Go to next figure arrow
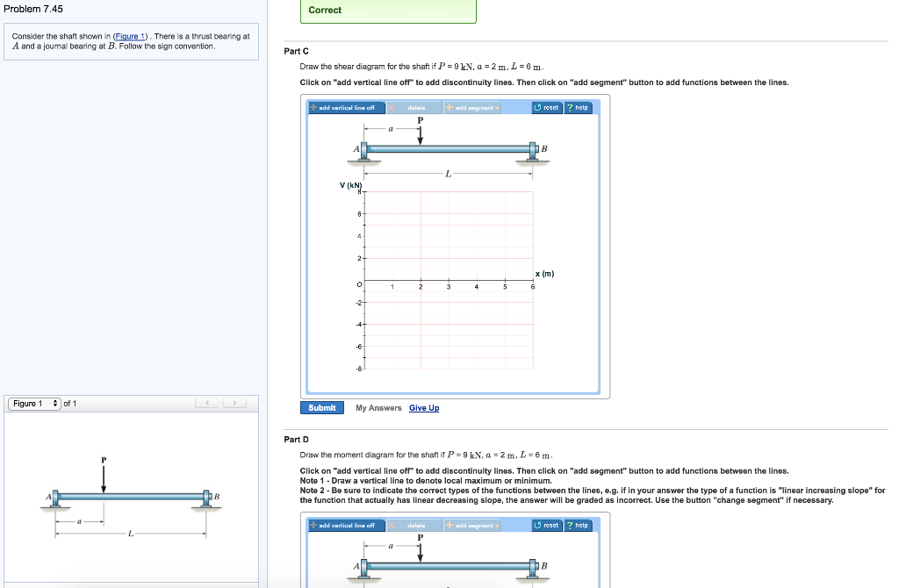The image size is (899, 588). point(234,403)
